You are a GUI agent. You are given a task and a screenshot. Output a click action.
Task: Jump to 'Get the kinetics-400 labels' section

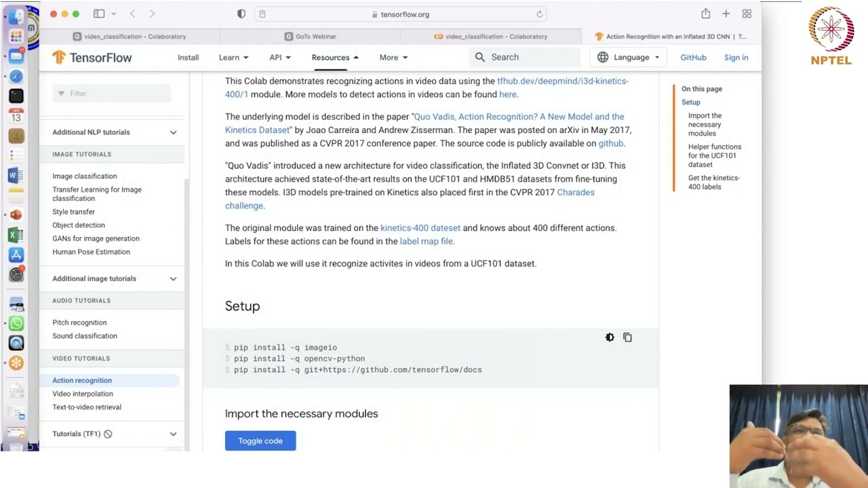(714, 182)
